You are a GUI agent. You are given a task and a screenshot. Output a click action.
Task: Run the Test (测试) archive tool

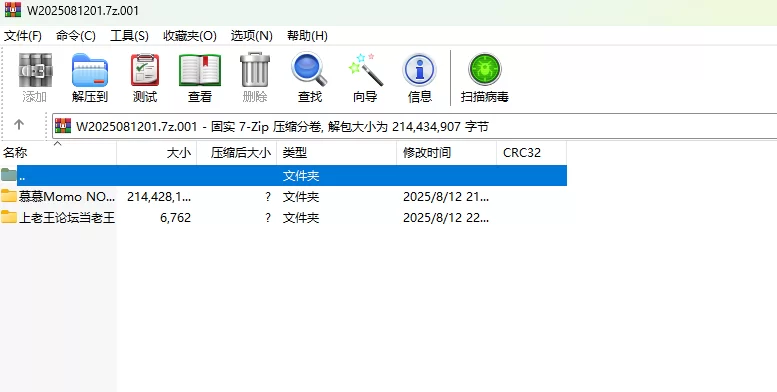(x=145, y=70)
